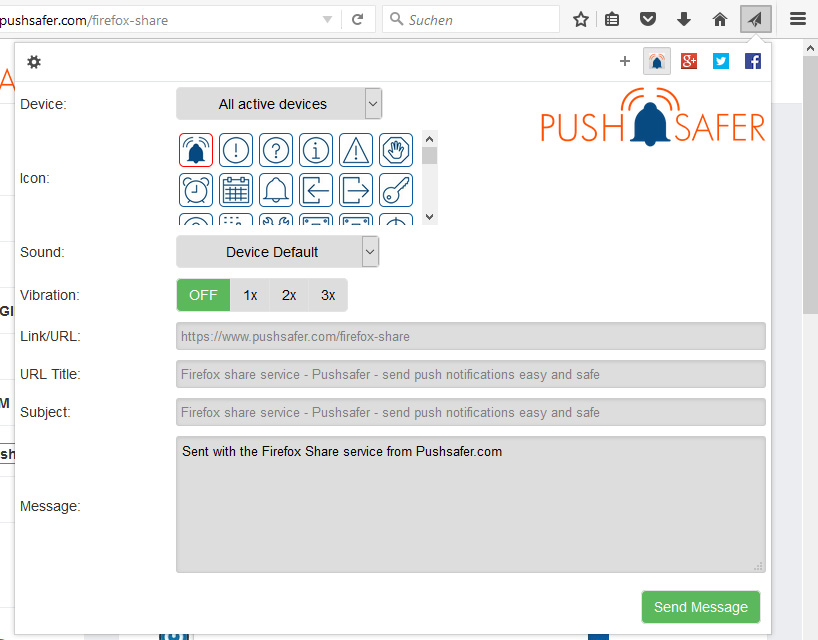Select the stop hand icon
Viewport: 818px width, 640px height.
click(x=396, y=150)
